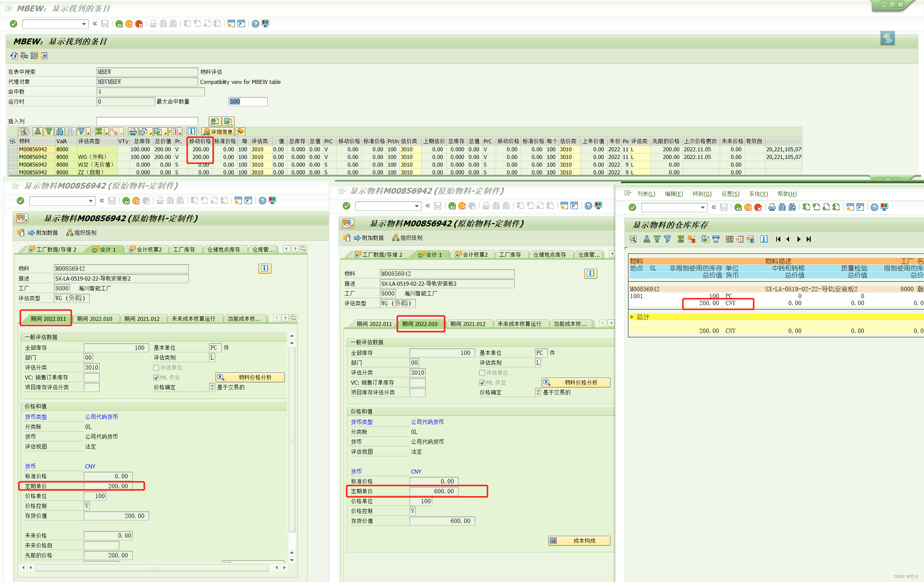This screenshot has width=924, height=582.
Task: Open the command field dropdown in top toolbar
Action: [x=84, y=24]
